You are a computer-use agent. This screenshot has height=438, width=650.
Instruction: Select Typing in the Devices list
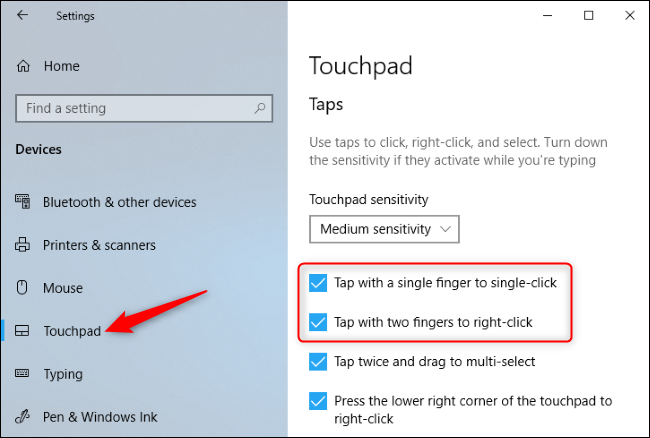64,374
